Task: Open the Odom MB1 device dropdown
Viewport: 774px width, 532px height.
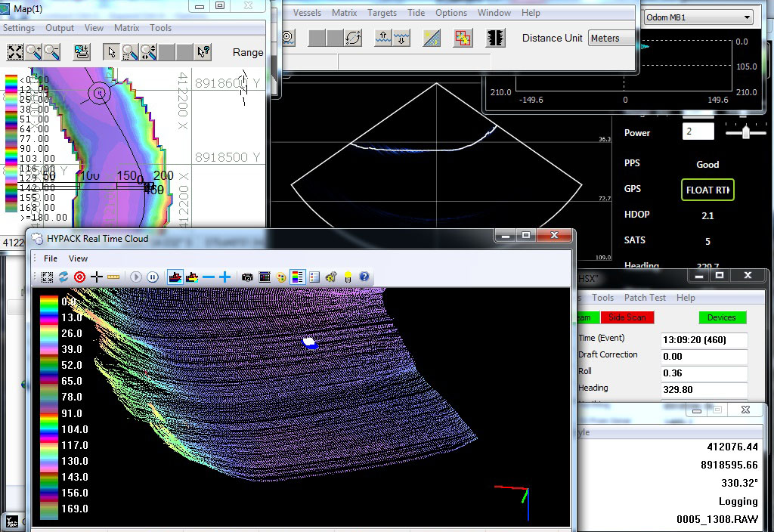Action: (x=698, y=17)
